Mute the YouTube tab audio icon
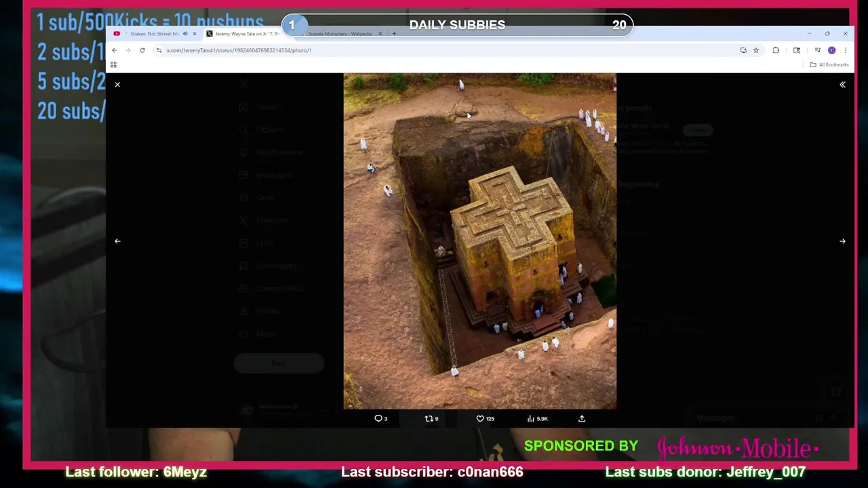 185,34
